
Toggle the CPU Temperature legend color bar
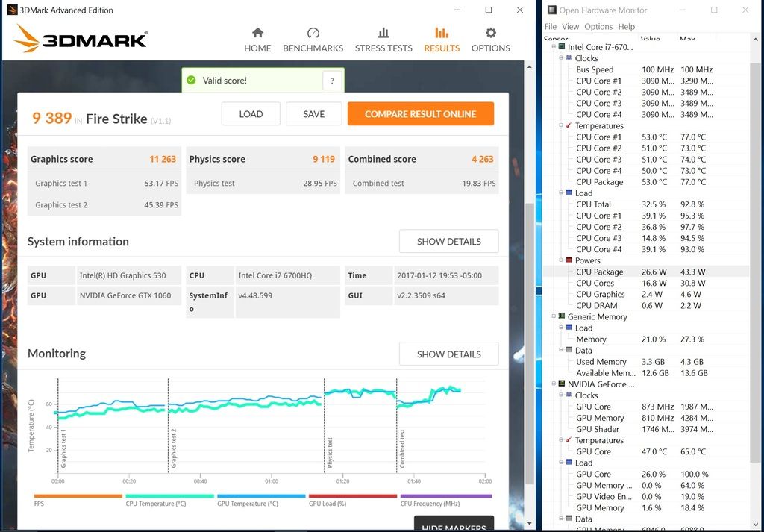pos(169,496)
